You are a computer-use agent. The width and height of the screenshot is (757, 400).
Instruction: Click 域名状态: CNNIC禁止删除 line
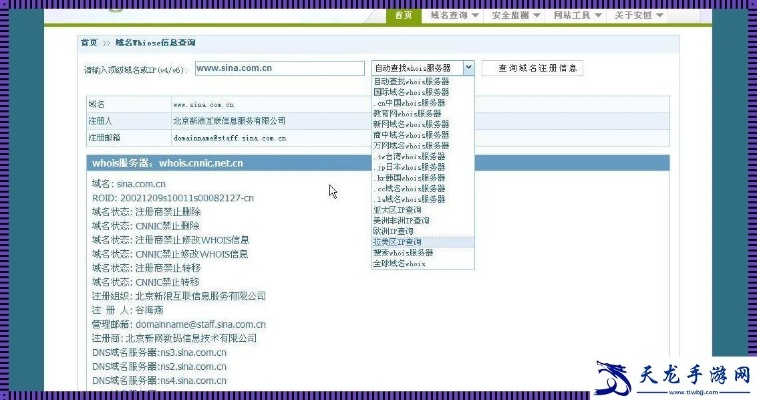(146, 226)
